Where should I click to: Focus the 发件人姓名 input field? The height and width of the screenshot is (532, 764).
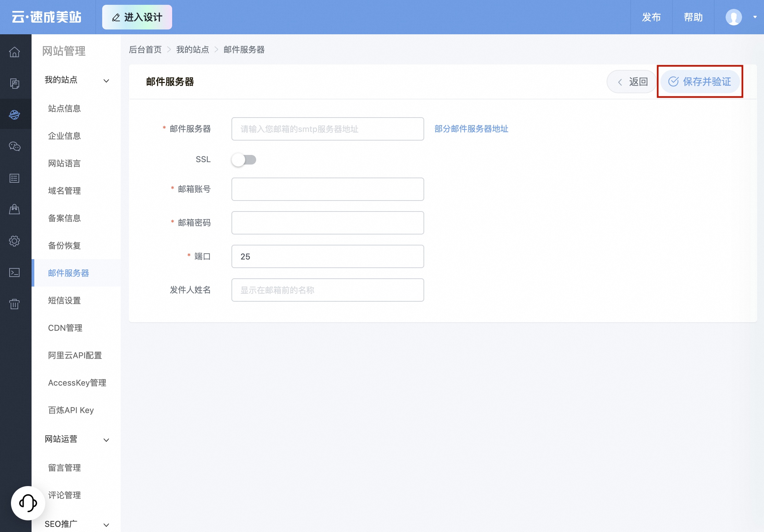click(x=328, y=290)
